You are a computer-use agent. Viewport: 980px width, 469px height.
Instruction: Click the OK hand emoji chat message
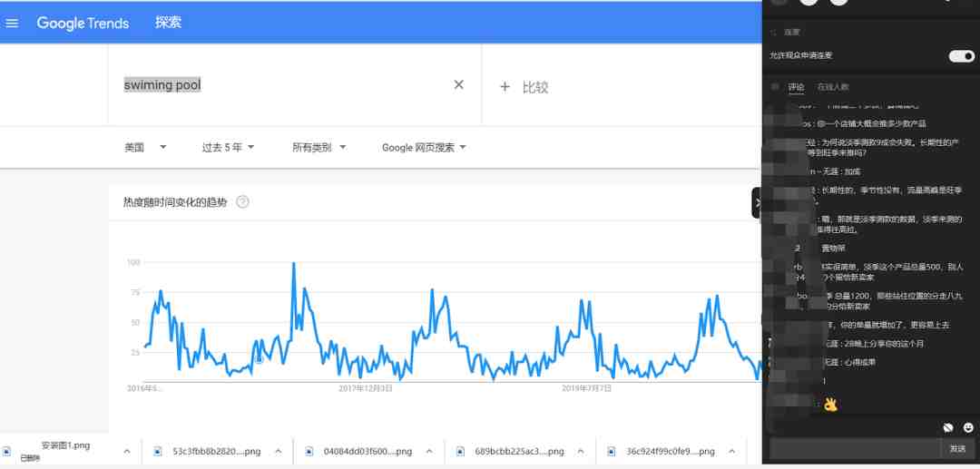pyautogui.click(x=829, y=405)
